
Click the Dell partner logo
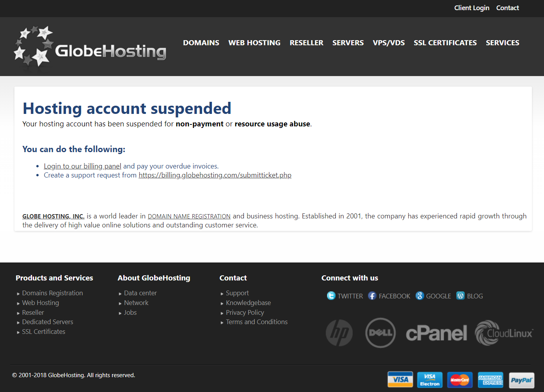point(380,333)
